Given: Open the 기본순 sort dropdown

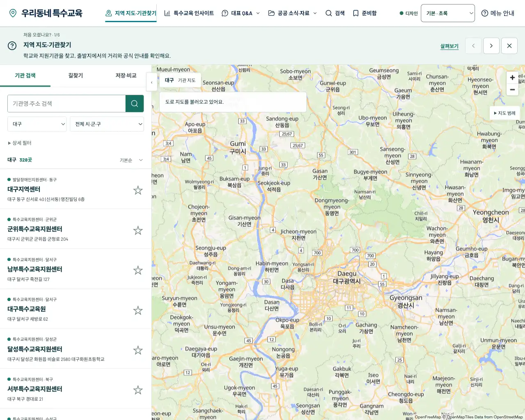Looking at the screenshot, I should pyautogui.click(x=131, y=160).
